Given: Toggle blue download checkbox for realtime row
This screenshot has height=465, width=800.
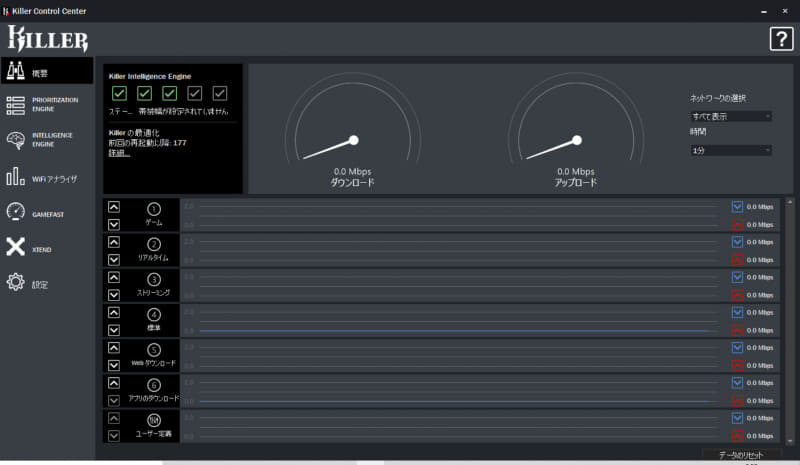Looking at the screenshot, I should tap(737, 242).
